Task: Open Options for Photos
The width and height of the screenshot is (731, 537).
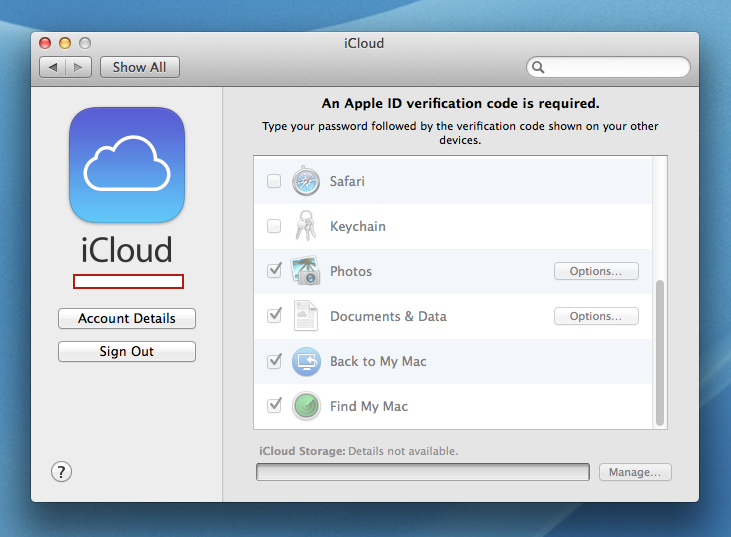Action: [x=596, y=271]
